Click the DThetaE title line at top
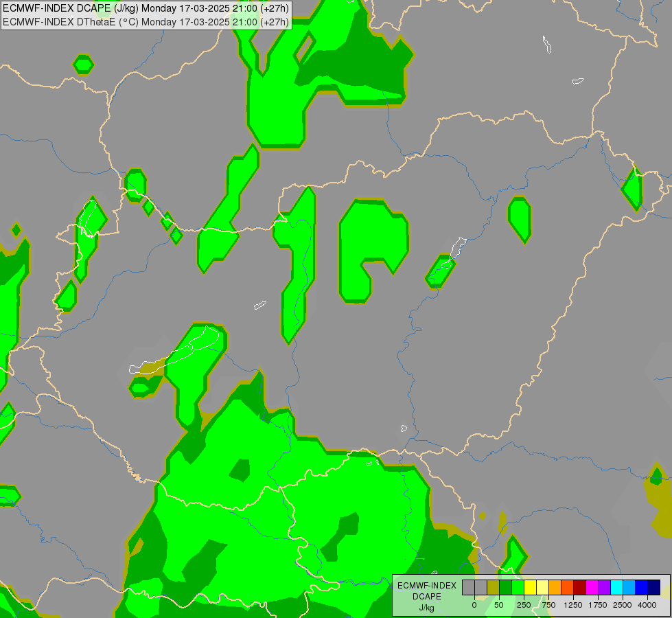This screenshot has width=672, height=618. (x=146, y=22)
